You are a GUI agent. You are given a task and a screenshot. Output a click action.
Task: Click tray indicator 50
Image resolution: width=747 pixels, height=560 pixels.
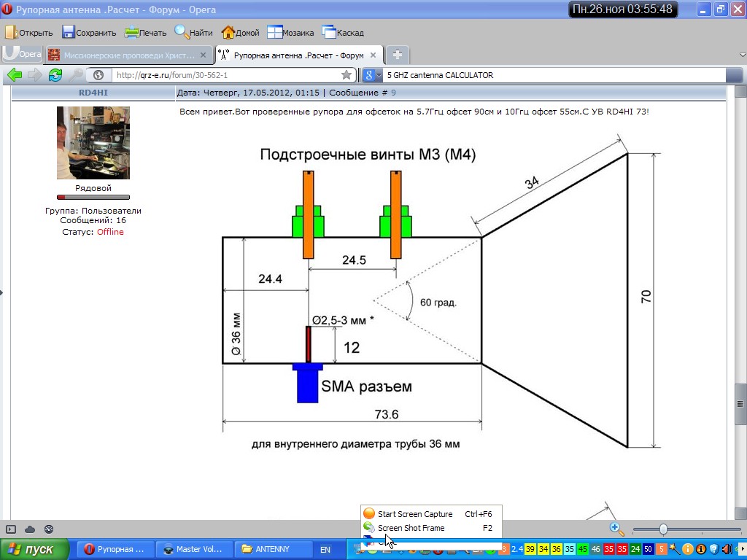tap(648, 549)
